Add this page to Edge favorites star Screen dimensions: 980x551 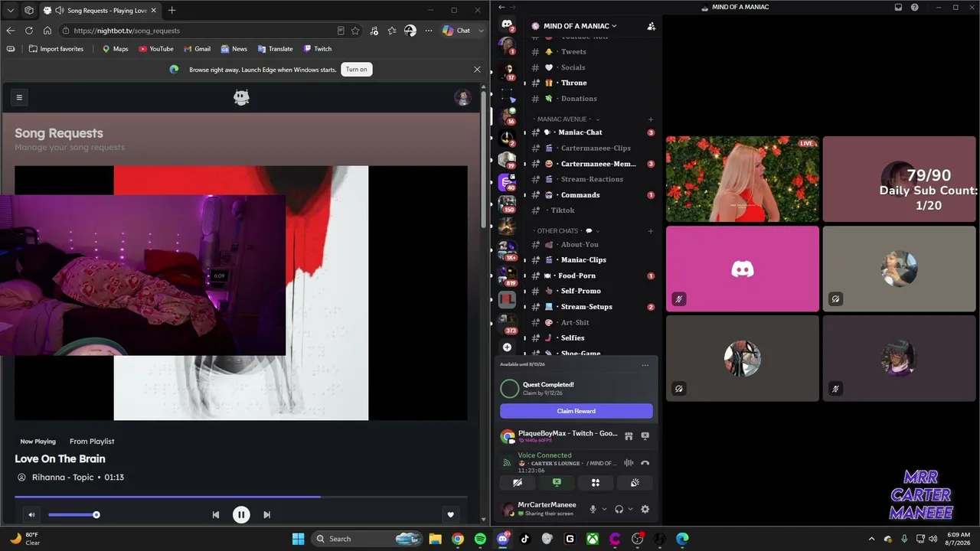click(x=355, y=31)
